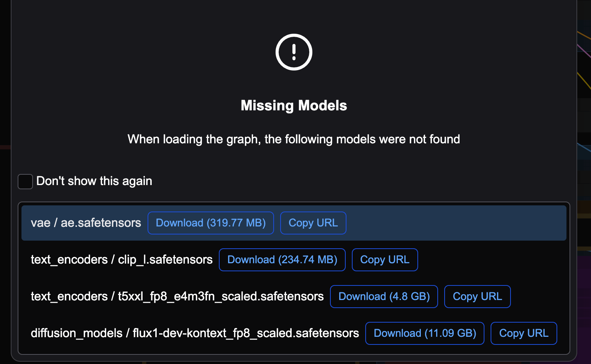Click the "Don't show this again" label text
Image resolution: width=591 pixels, height=364 pixels.
[x=94, y=181]
